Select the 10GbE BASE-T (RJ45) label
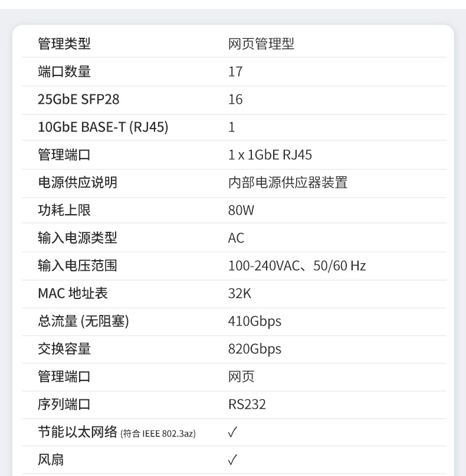The height and width of the screenshot is (476, 466). [103, 127]
